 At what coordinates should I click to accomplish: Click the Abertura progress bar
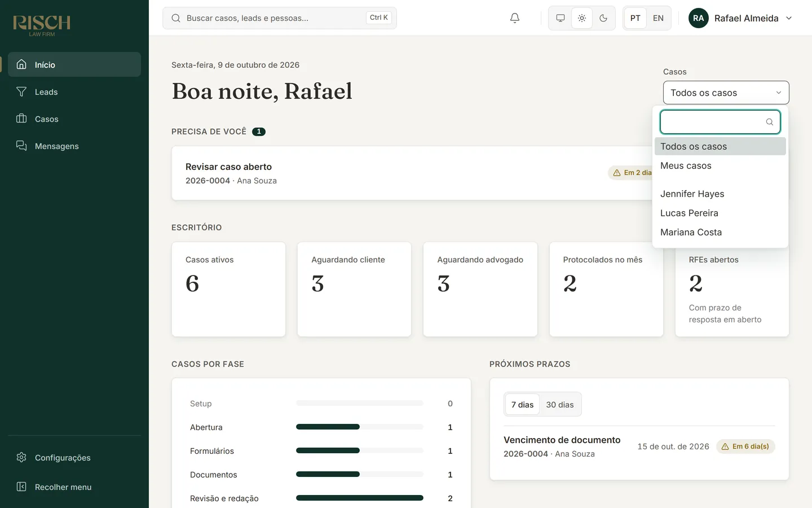point(360,427)
